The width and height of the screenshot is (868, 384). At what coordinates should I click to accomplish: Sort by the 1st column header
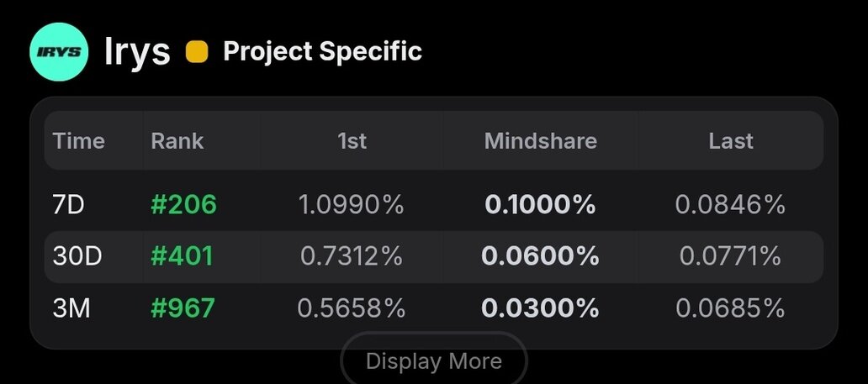pyautogui.click(x=352, y=141)
